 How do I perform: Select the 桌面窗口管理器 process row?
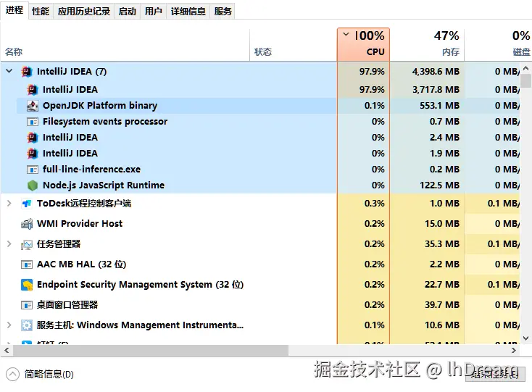tap(260, 305)
